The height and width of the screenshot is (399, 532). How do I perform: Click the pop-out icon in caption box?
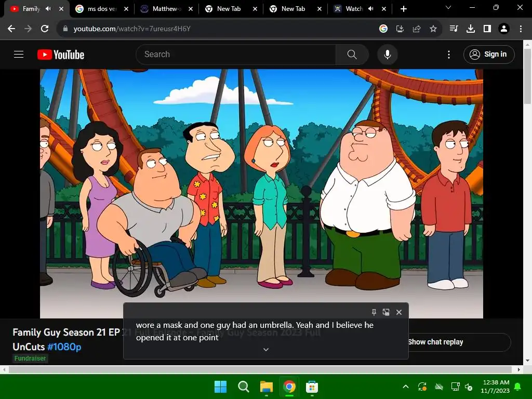pyautogui.click(x=386, y=312)
